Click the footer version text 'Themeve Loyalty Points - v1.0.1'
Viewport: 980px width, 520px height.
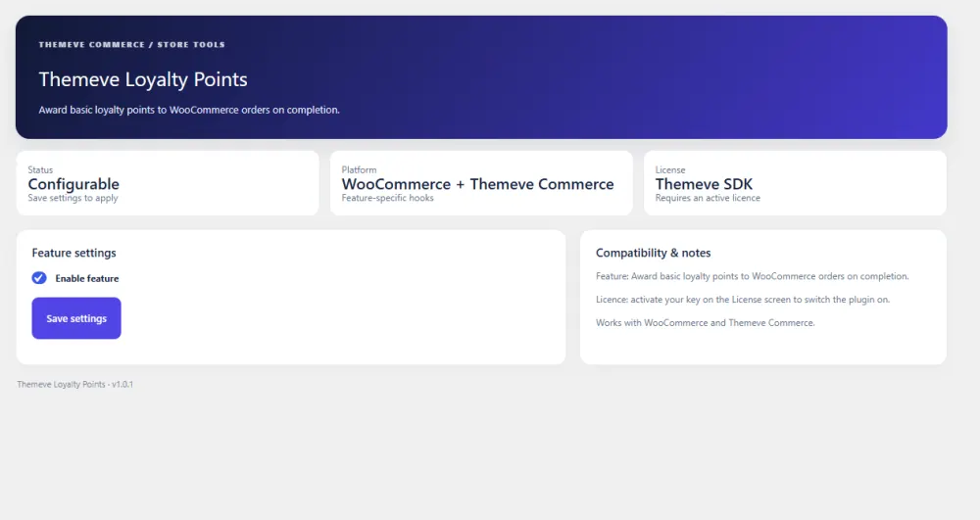pyautogui.click(x=75, y=385)
